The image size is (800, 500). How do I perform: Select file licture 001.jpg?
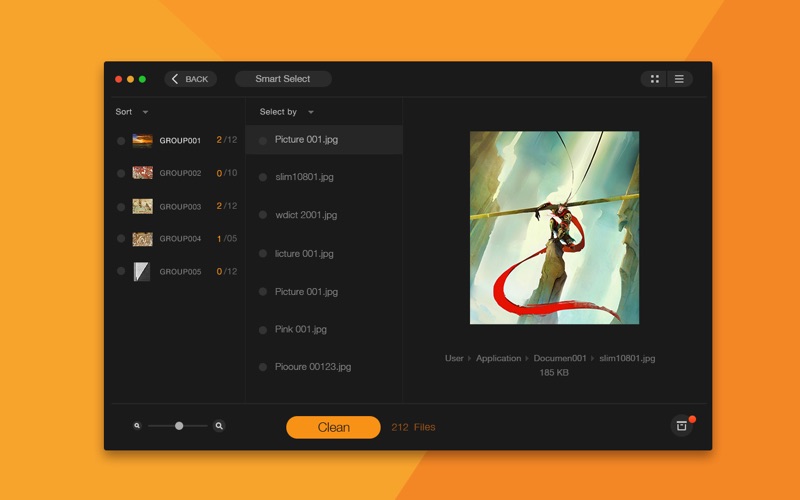tap(304, 254)
